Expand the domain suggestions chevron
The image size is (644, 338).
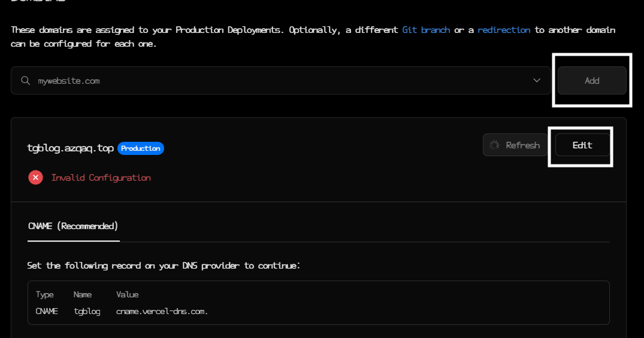tap(537, 81)
